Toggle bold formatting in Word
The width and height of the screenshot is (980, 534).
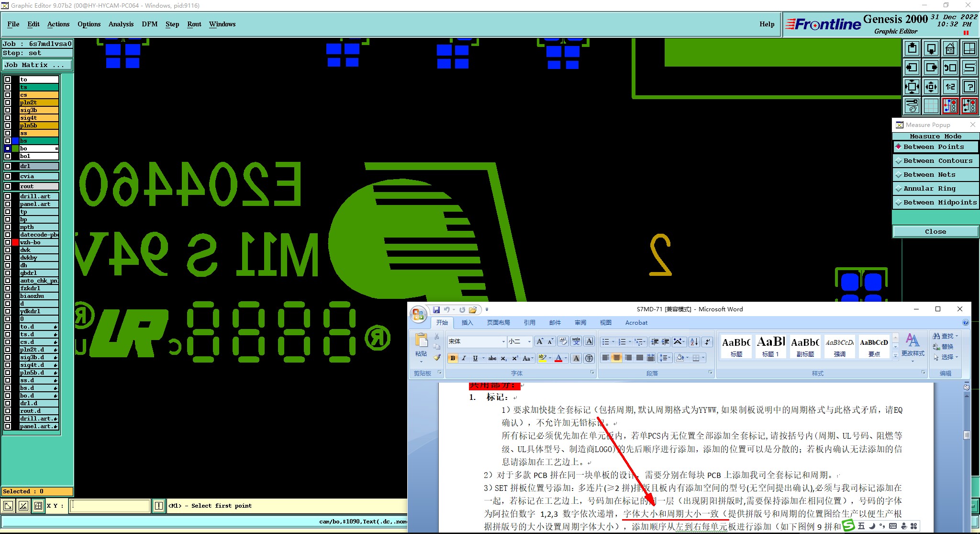click(x=453, y=358)
